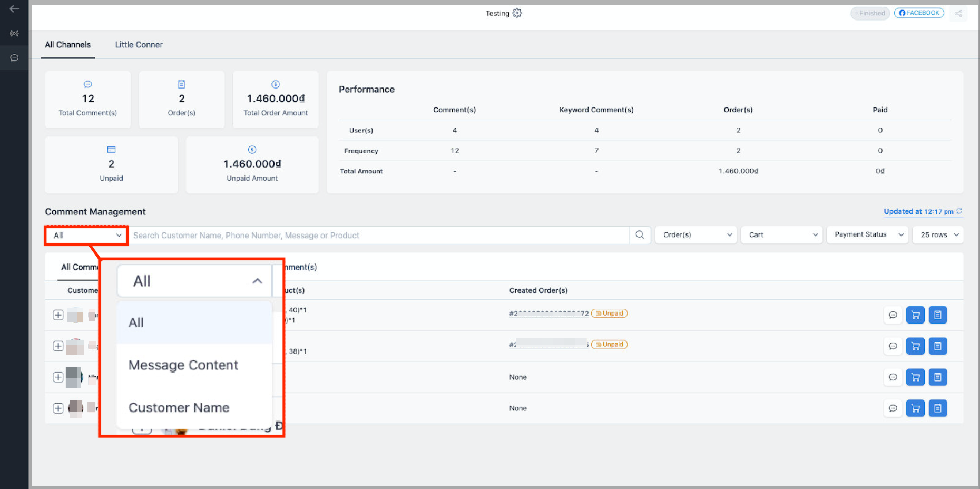This screenshot has height=489, width=980.
Task: Click the comment search input field
Action: pyautogui.click(x=379, y=236)
